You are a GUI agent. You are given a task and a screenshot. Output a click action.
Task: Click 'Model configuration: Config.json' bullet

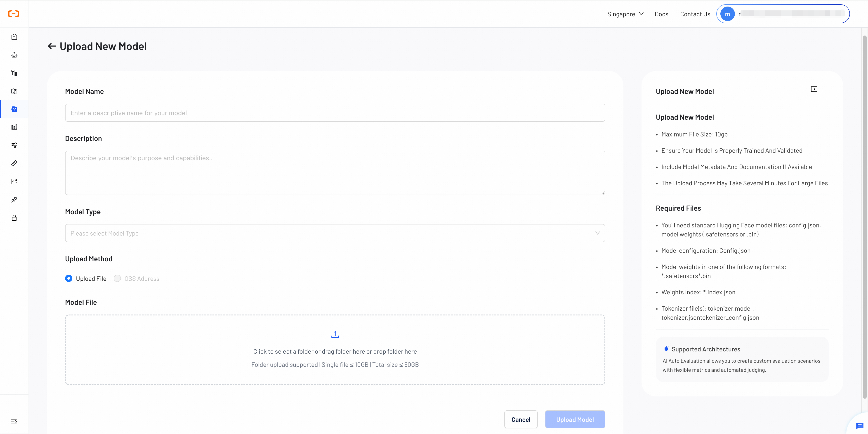pyautogui.click(x=706, y=250)
